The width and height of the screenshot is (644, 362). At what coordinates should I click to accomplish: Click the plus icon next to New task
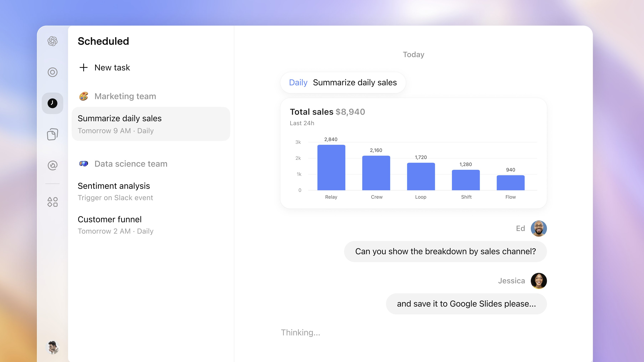coord(84,67)
